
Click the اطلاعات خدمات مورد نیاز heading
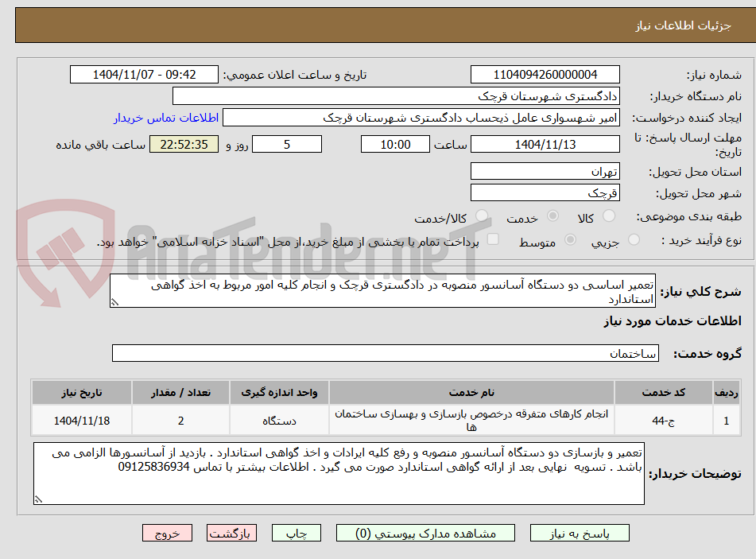point(673,321)
